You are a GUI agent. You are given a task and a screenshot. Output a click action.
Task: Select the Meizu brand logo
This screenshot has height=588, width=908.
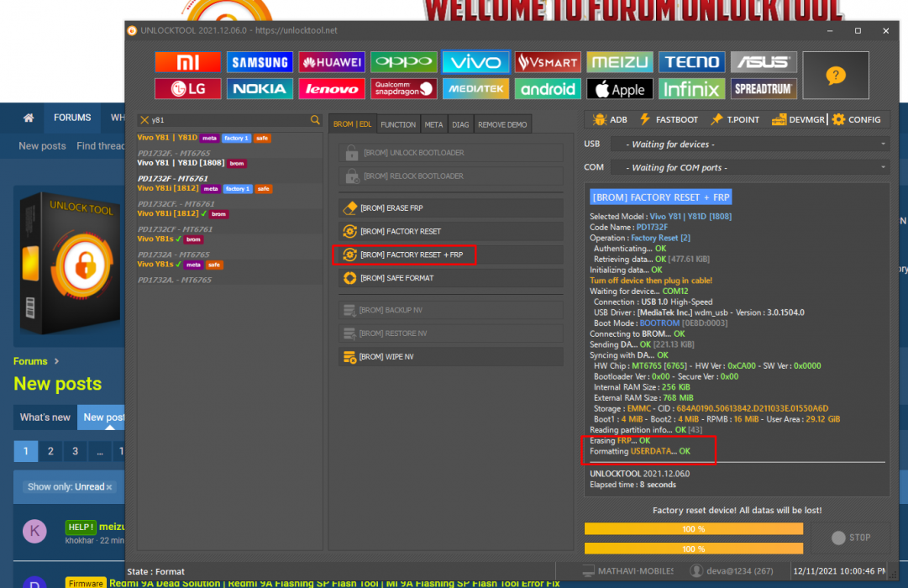coord(620,62)
